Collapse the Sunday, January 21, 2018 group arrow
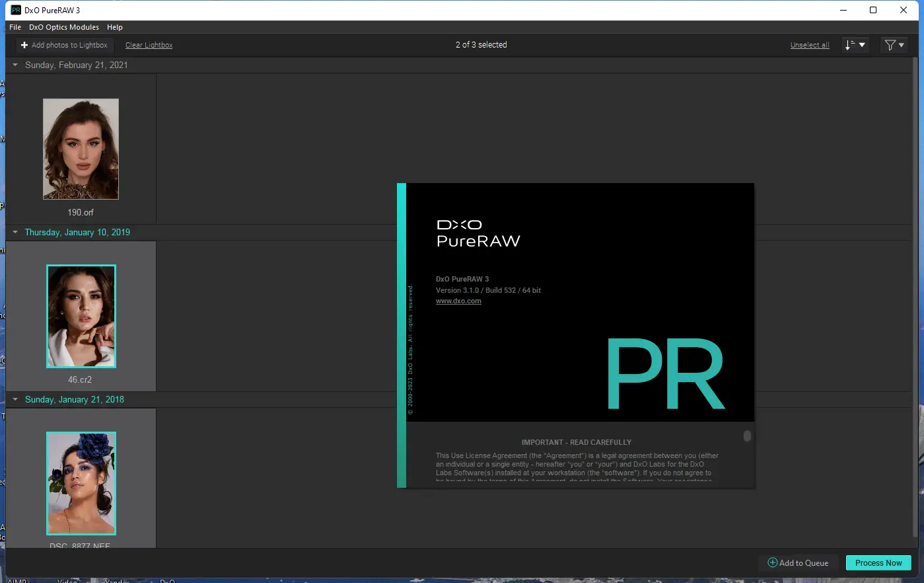This screenshot has width=924, height=583. click(15, 399)
